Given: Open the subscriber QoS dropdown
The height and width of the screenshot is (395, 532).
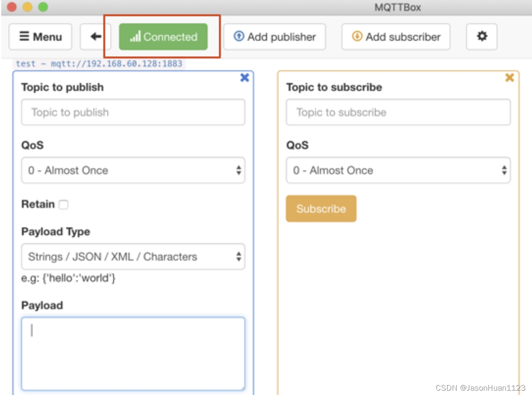Looking at the screenshot, I should pos(398,170).
